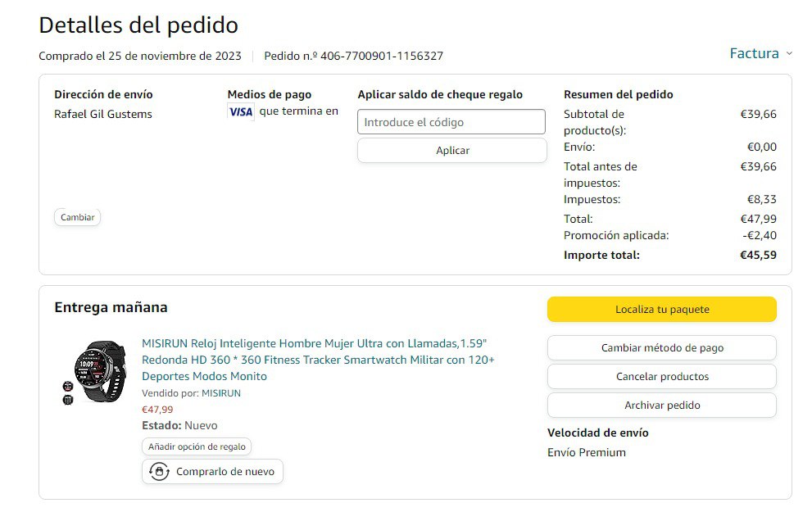812x512 pixels.
Task: Click the Entrega mañana heading
Action: 111,307
